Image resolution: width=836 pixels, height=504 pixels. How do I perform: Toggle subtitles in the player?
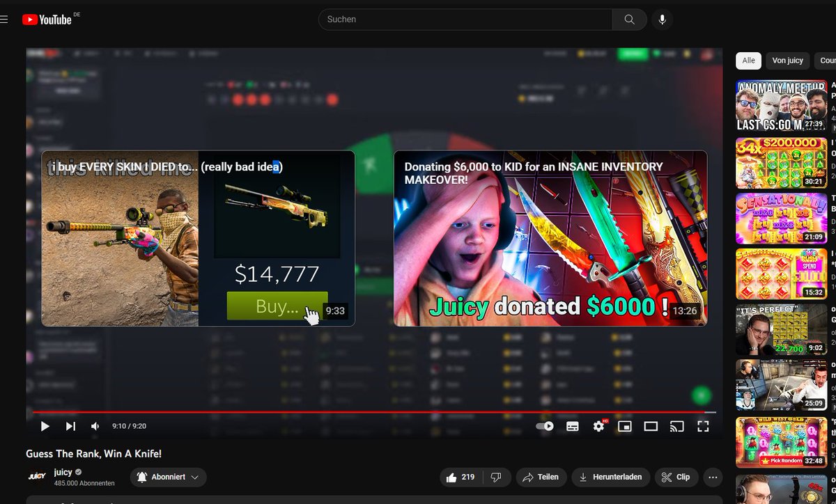click(573, 426)
